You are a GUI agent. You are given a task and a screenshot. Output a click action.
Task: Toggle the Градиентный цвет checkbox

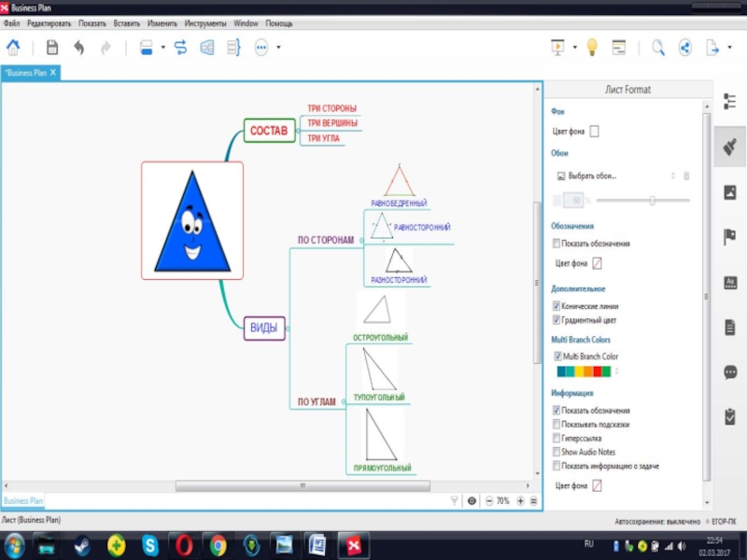click(557, 320)
